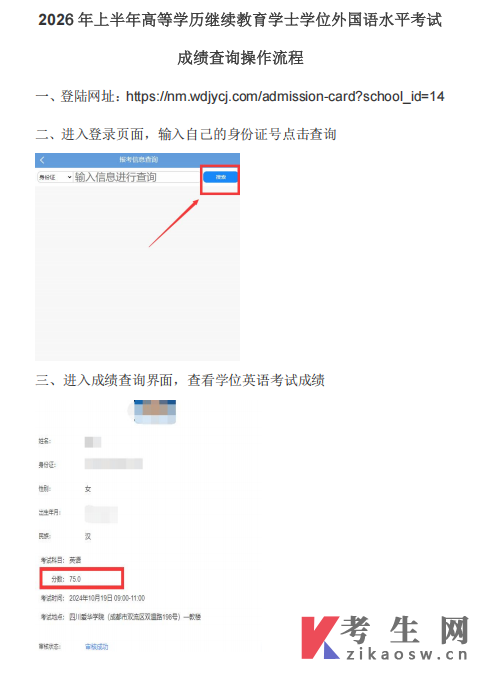
Task: Click the 考试地点 四川 exam location row
Action: [x=121, y=617]
